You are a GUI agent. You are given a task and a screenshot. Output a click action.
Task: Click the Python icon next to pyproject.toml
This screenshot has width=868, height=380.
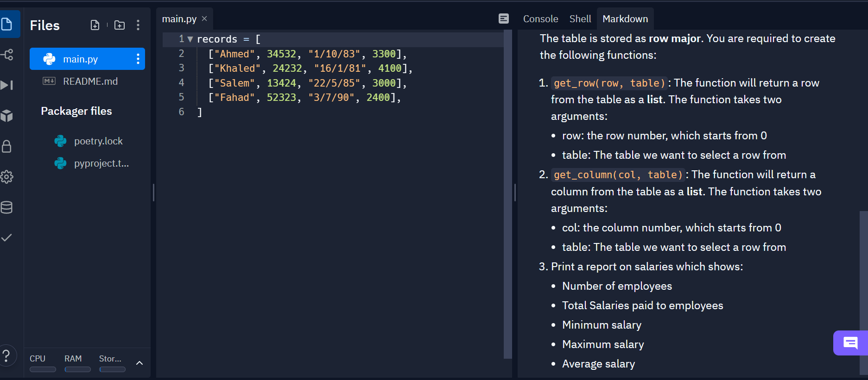61,163
